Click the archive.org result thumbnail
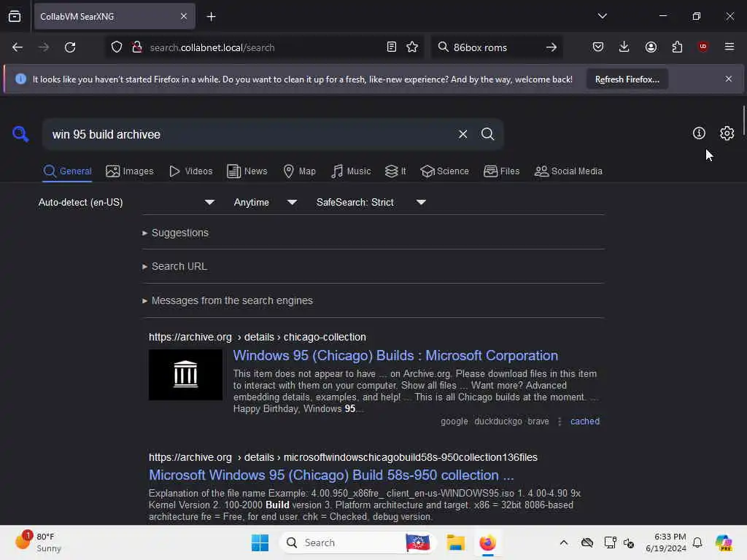 (x=185, y=375)
